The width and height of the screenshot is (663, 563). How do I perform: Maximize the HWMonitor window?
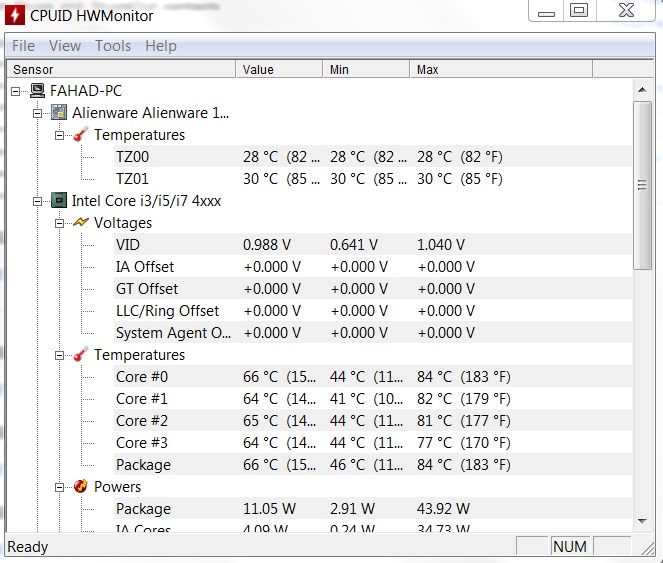579,11
